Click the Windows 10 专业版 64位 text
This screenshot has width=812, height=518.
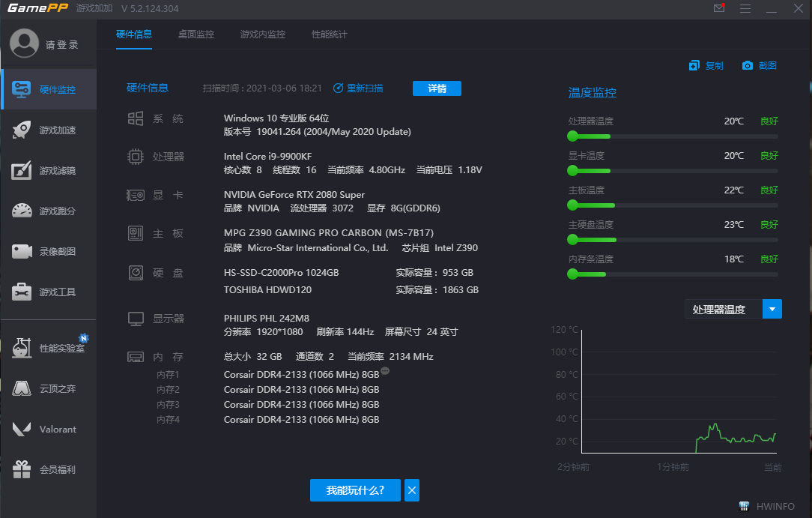276,118
